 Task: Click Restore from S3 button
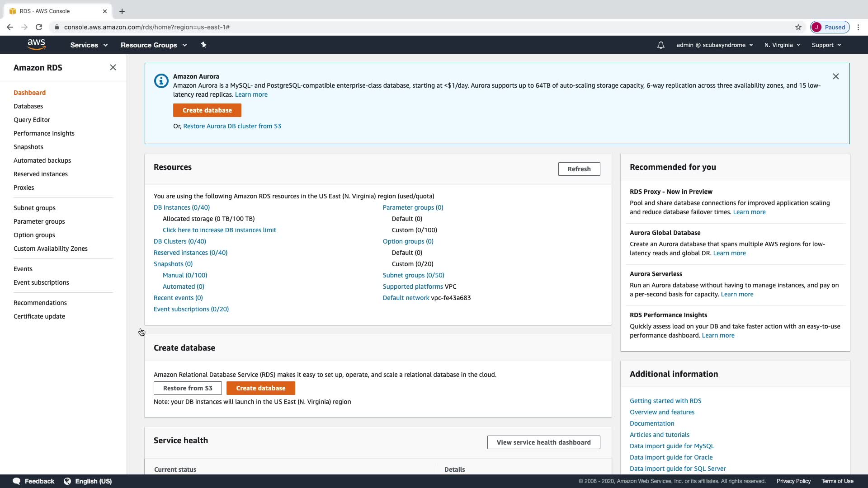tap(188, 388)
